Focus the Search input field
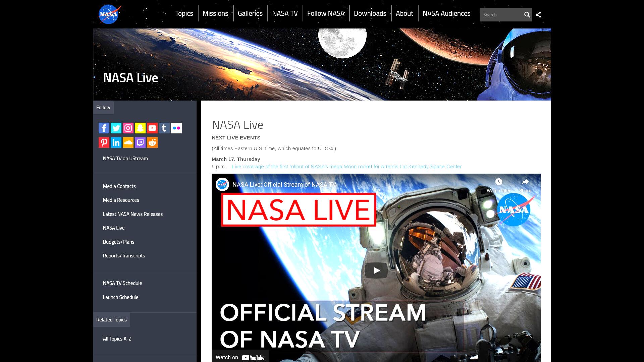644x362 pixels. [x=501, y=15]
